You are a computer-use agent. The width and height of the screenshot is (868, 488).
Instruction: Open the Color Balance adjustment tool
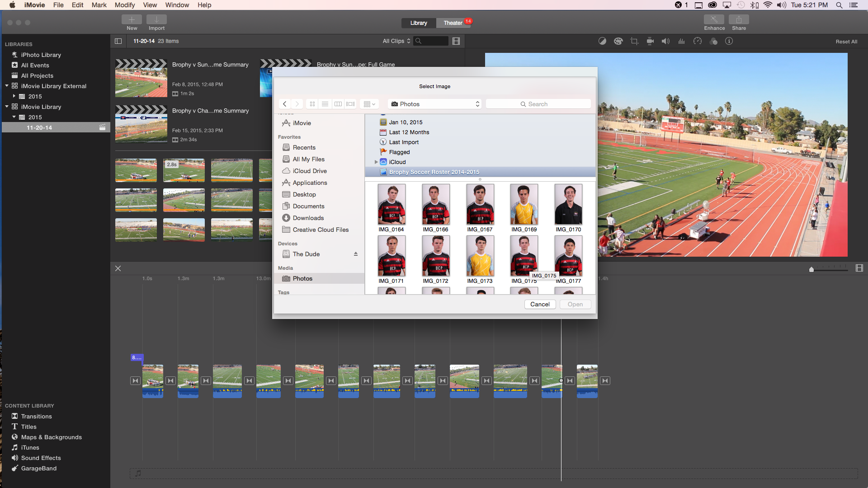click(x=602, y=41)
